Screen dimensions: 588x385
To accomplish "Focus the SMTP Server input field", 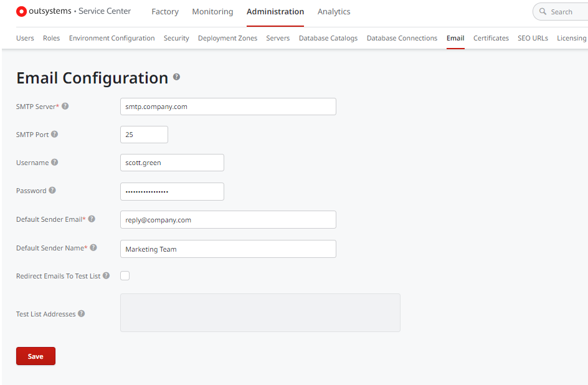I will (228, 107).
